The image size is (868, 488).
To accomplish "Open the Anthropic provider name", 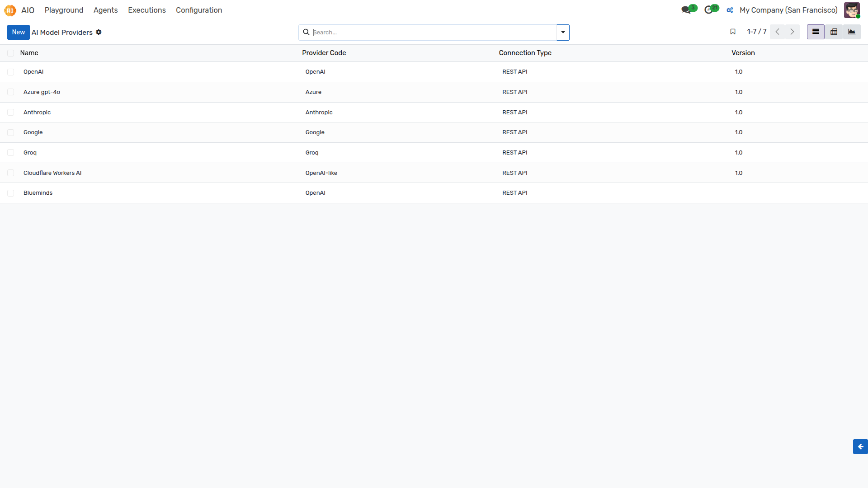I will point(37,113).
